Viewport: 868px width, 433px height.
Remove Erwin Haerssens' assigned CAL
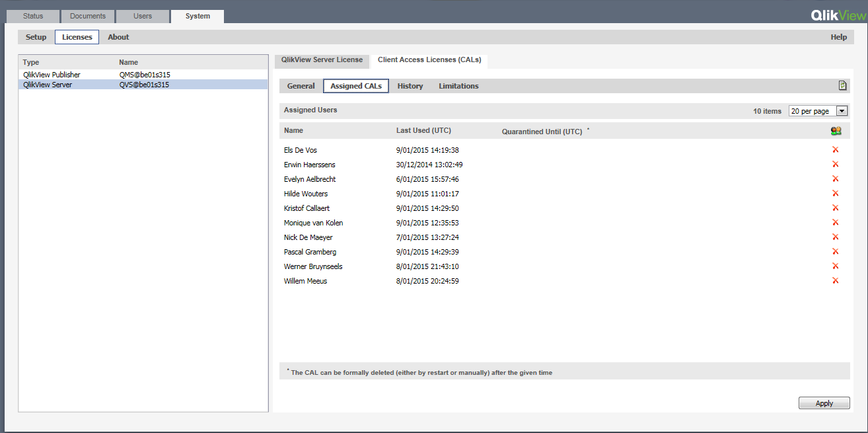[x=835, y=165]
